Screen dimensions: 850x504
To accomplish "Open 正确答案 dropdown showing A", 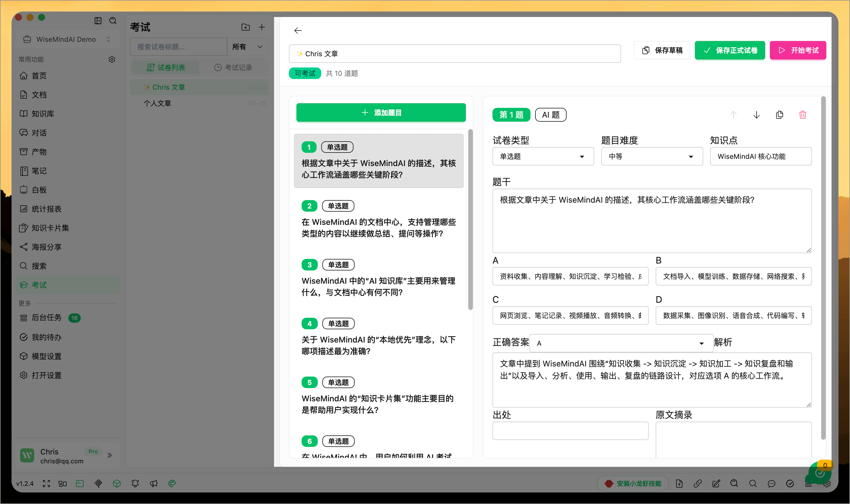I will 621,343.
